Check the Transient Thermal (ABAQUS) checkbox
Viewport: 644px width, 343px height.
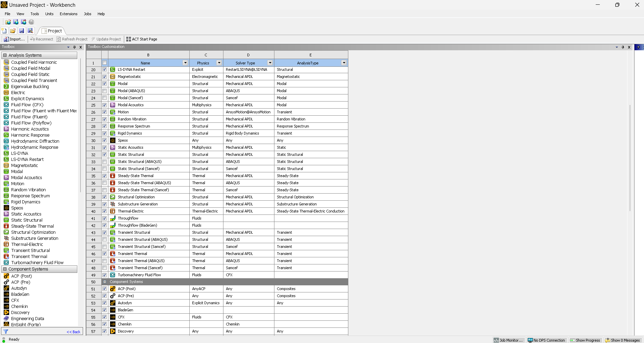click(x=105, y=261)
